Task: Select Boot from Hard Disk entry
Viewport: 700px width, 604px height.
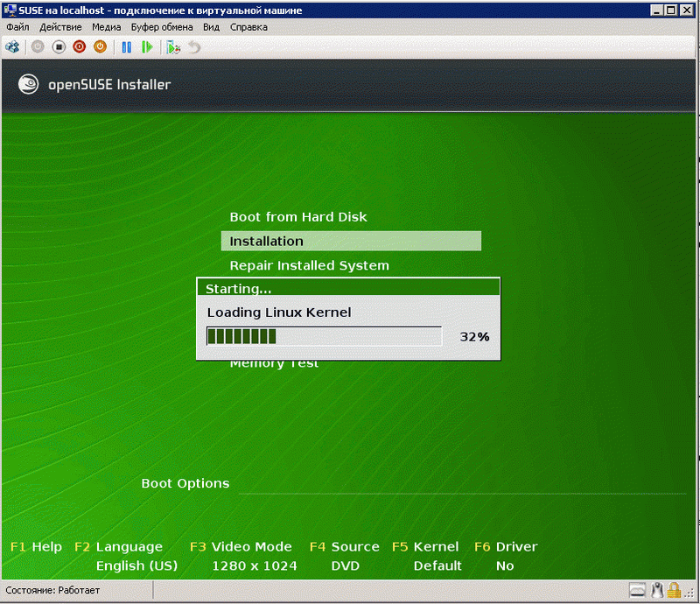Action: [298, 217]
